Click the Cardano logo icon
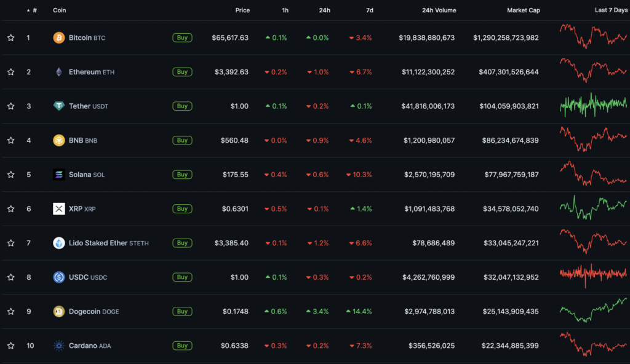 59,346
